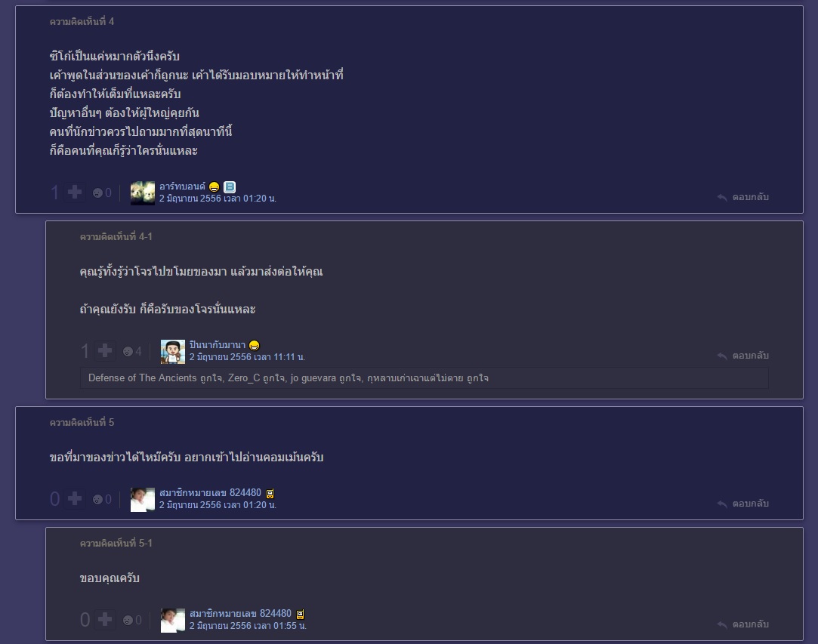Click the smiley badge next to ปันนากับมานา
Viewport: 818px width, 644px height.
coord(254,345)
